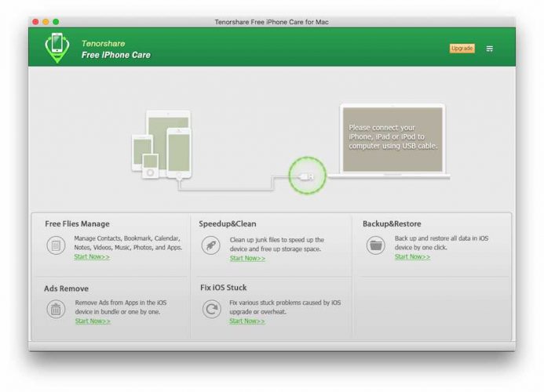Click the Speedup&Clean rocket icon
This screenshot has height=392, width=544.
coord(210,245)
